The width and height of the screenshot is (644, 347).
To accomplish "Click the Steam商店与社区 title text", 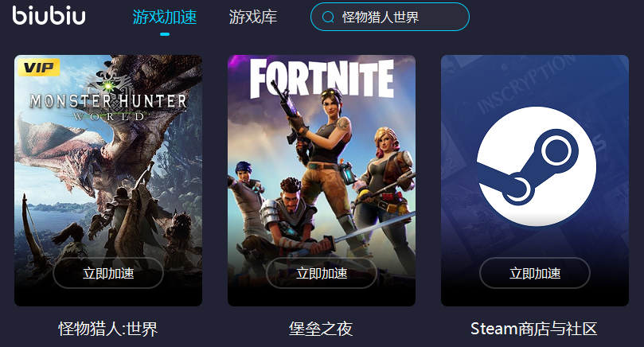I will click(534, 329).
